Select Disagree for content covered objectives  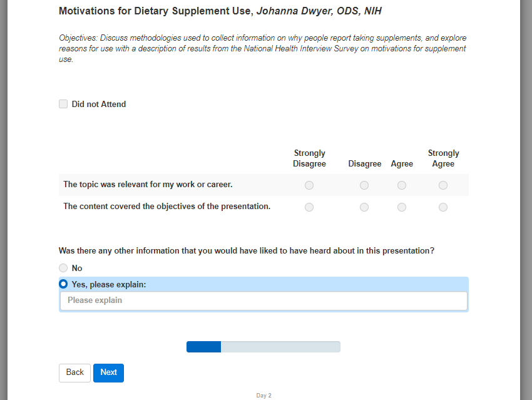364,207
